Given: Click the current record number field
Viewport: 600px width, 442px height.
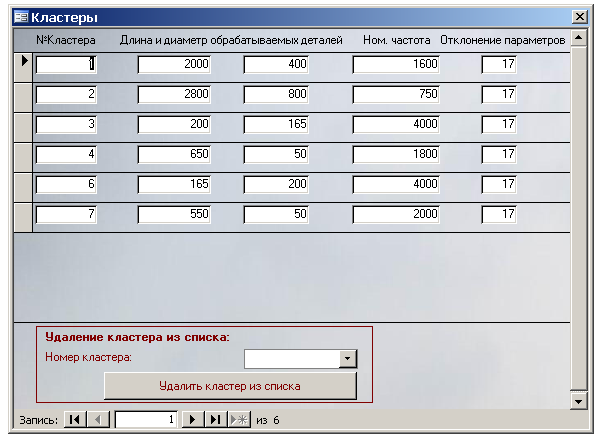Looking at the screenshot, I should point(146,420).
